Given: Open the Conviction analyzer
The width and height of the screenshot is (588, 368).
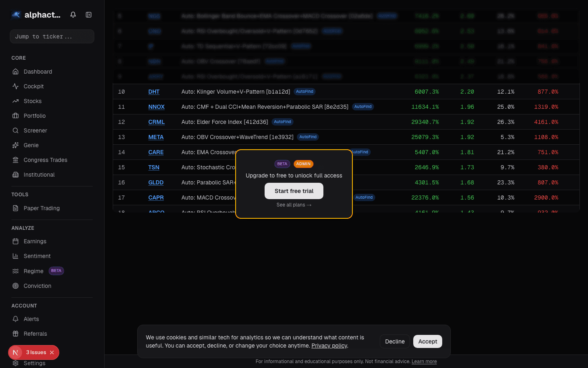Looking at the screenshot, I should pos(37,286).
